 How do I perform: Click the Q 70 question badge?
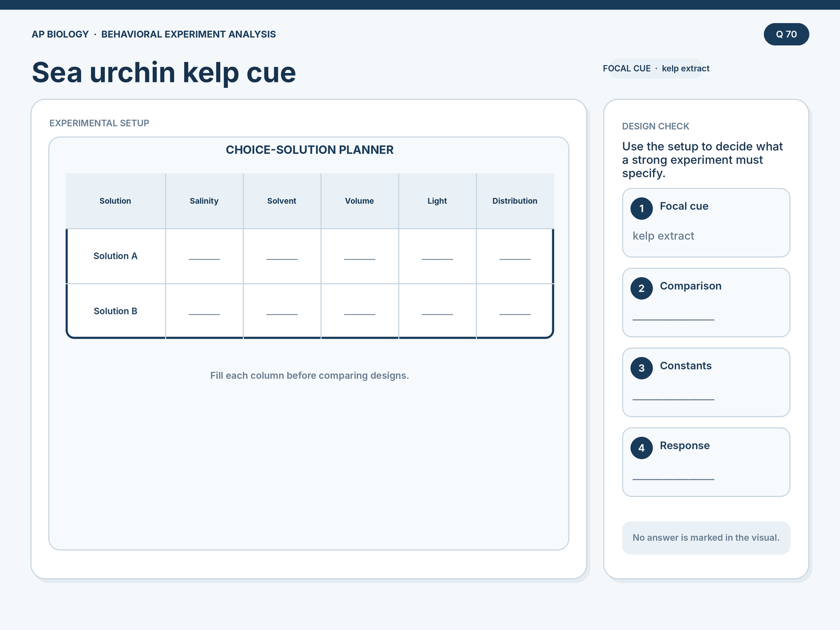click(786, 34)
